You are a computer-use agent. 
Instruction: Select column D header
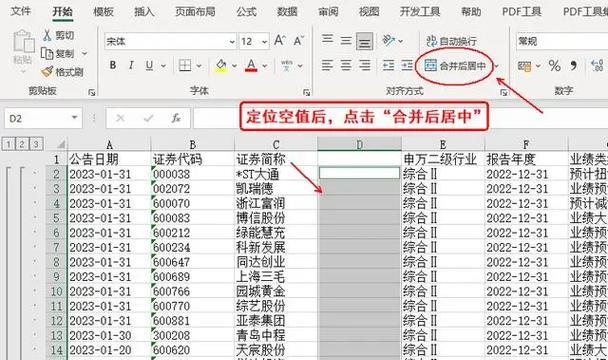pos(359,145)
